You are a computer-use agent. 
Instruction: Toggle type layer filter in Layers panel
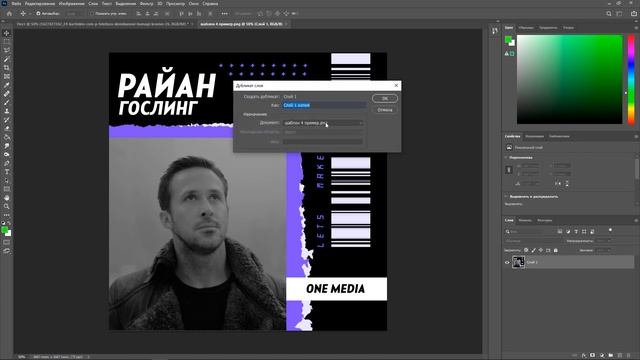(576, 231)
